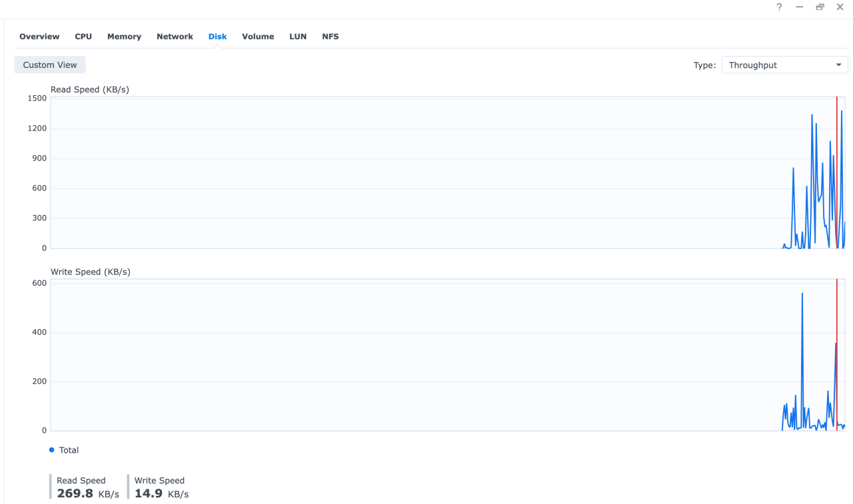Open the Throughput type dropdown
This screenshot has width=853, height=504.
pos(784,65)
